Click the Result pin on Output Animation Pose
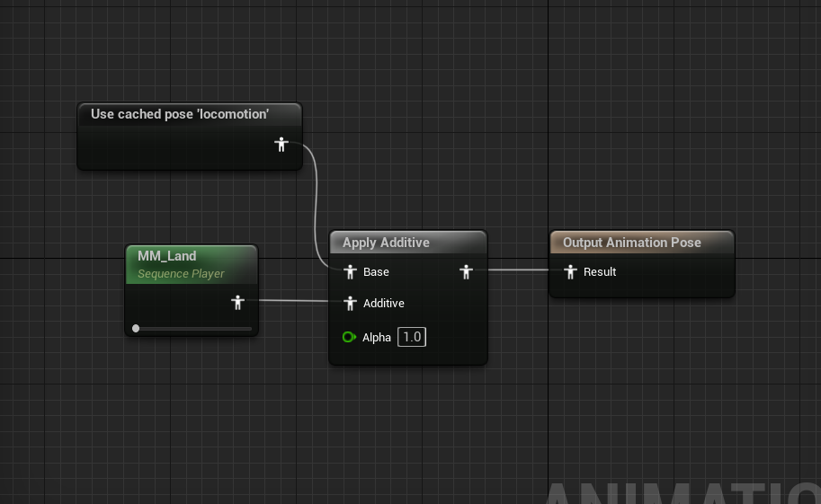 point(571,271)
